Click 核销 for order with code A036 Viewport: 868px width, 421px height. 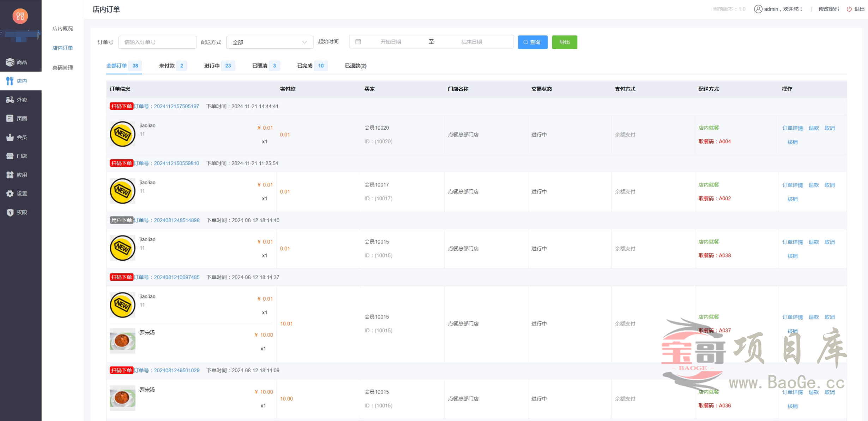pyautogui.click(x=792, y=406)
